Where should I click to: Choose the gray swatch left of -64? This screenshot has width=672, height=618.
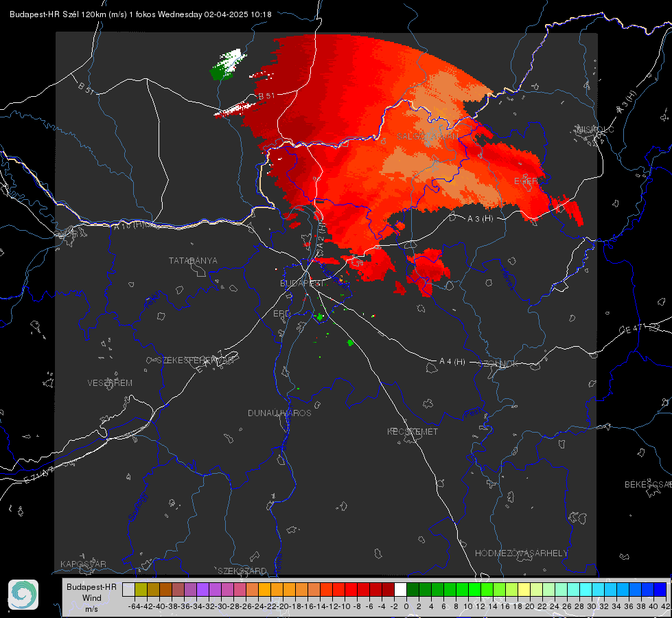click(x=128, y=590)
